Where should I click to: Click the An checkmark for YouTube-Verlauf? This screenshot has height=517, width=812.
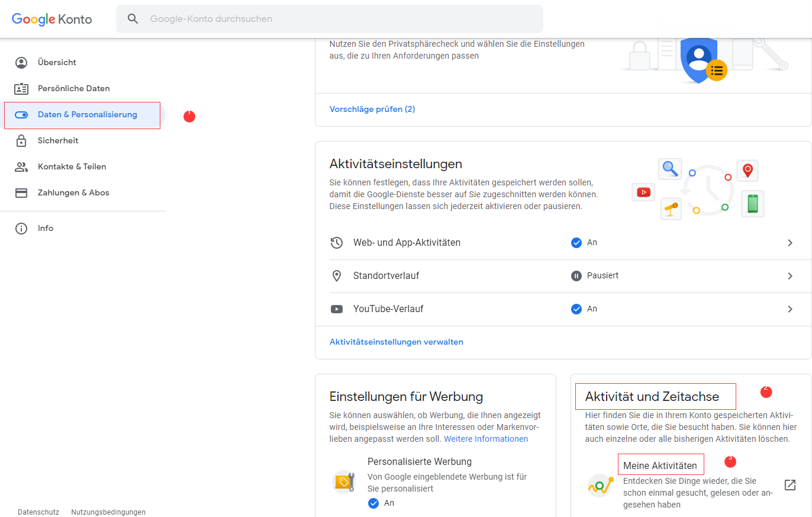tap(576, 309)
